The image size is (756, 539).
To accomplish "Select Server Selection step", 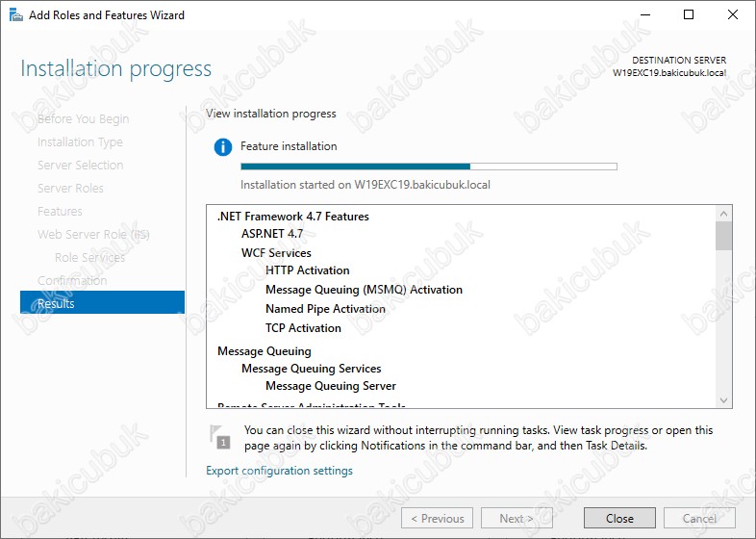I will coord(81,165).
